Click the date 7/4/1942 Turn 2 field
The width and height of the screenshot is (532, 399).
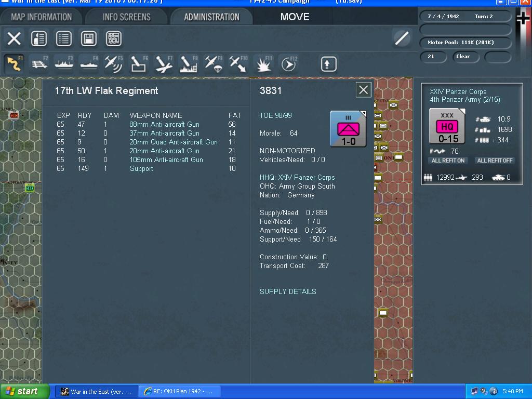click(x=465, y=16)
